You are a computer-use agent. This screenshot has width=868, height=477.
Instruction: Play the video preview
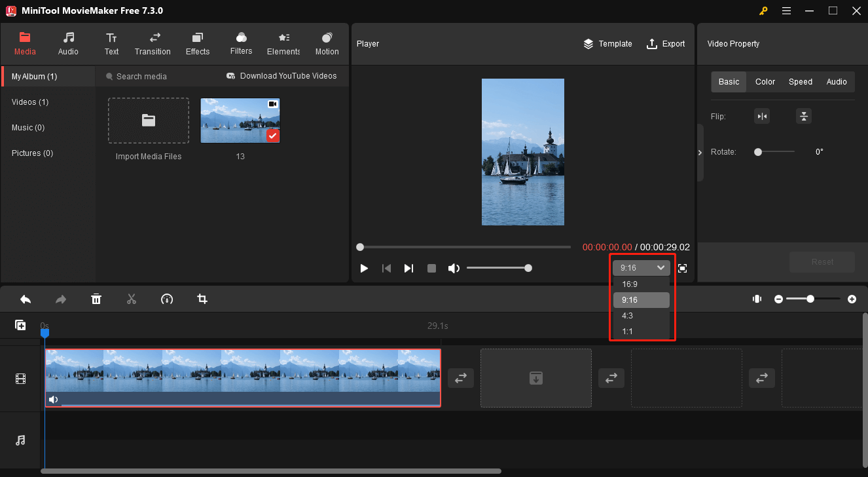tap(364, 268)
